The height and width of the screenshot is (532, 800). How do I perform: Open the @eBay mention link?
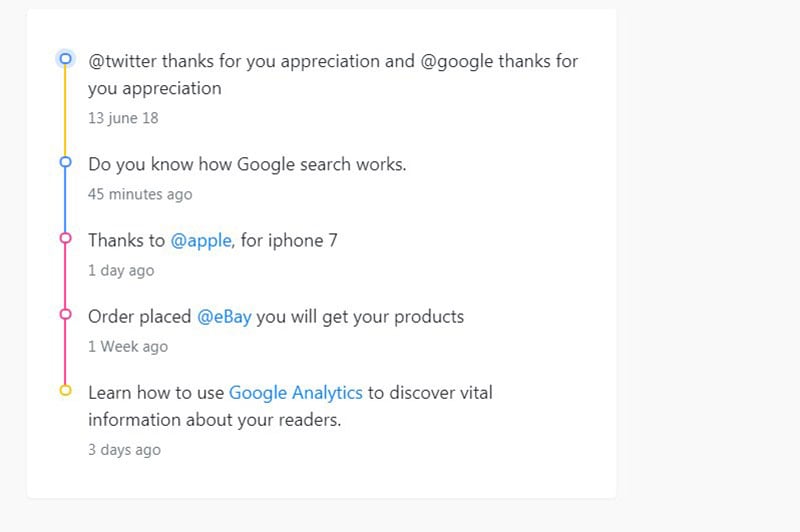click(x=224, y=317)
